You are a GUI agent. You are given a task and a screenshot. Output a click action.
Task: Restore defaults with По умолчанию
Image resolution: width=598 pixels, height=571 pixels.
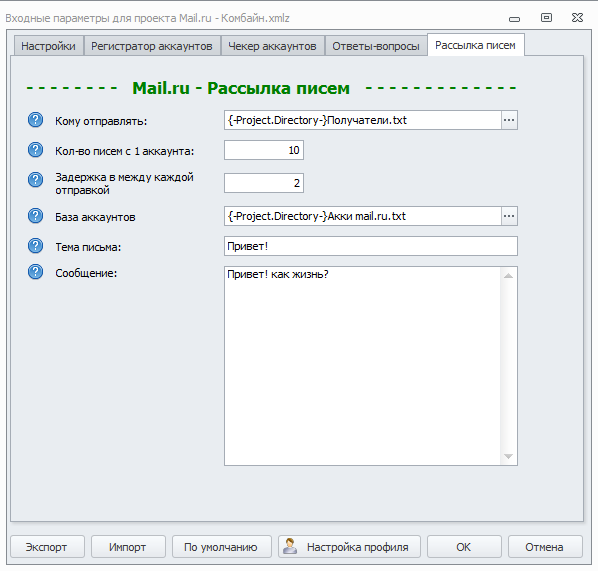point(221,547)
